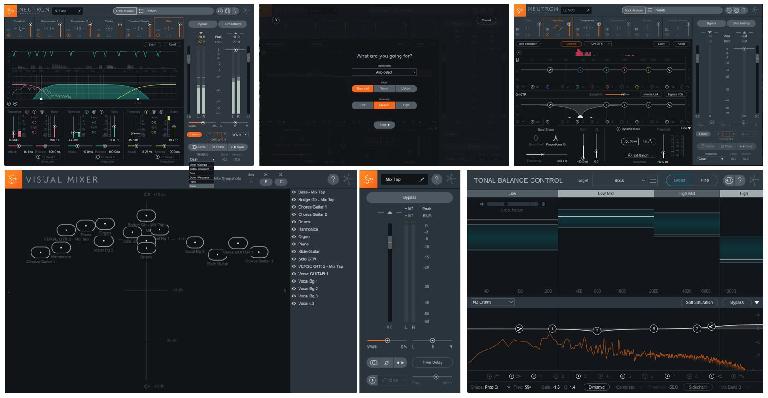Click Bypass in the Mix Tap window

[409, 197]
